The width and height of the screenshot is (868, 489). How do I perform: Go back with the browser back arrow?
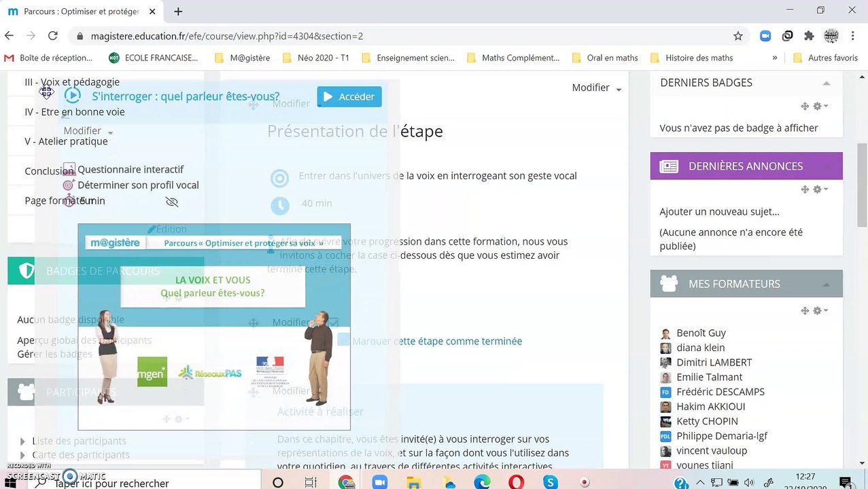(9, 36)
